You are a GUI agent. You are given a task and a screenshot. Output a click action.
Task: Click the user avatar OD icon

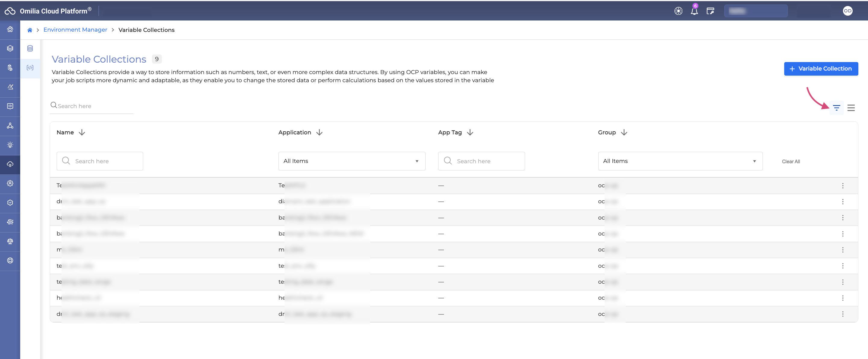click(x=848, y=11)
